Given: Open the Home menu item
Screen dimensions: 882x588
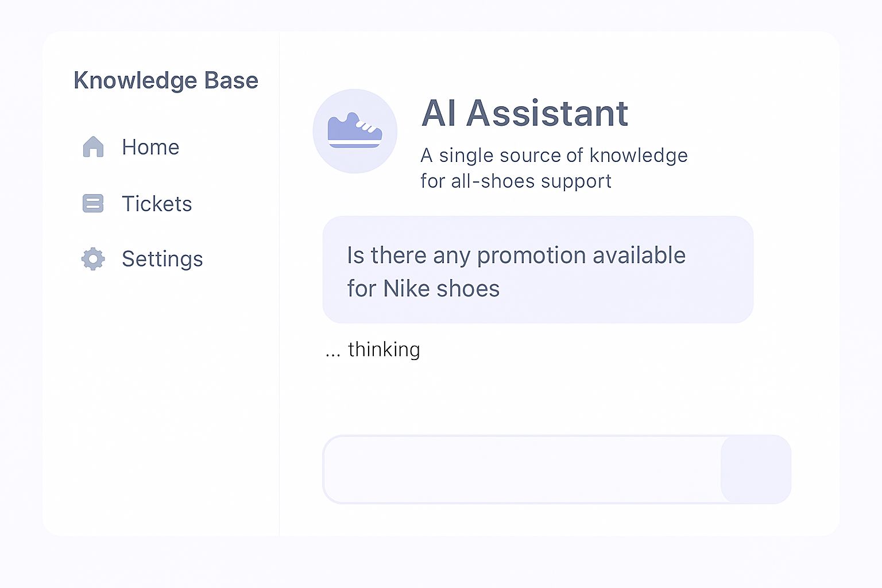Looking at the screenshot, I should [x=131, y=147].
